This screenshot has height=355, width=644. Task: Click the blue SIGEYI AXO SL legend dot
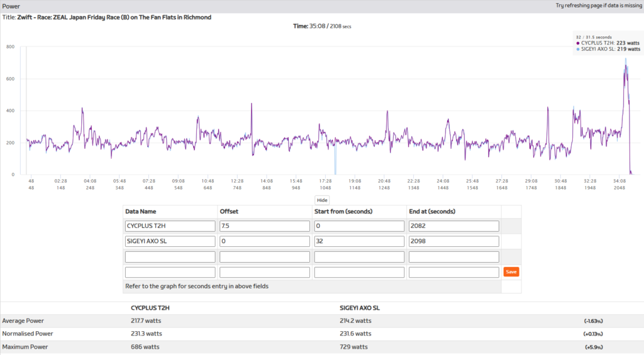578,49
